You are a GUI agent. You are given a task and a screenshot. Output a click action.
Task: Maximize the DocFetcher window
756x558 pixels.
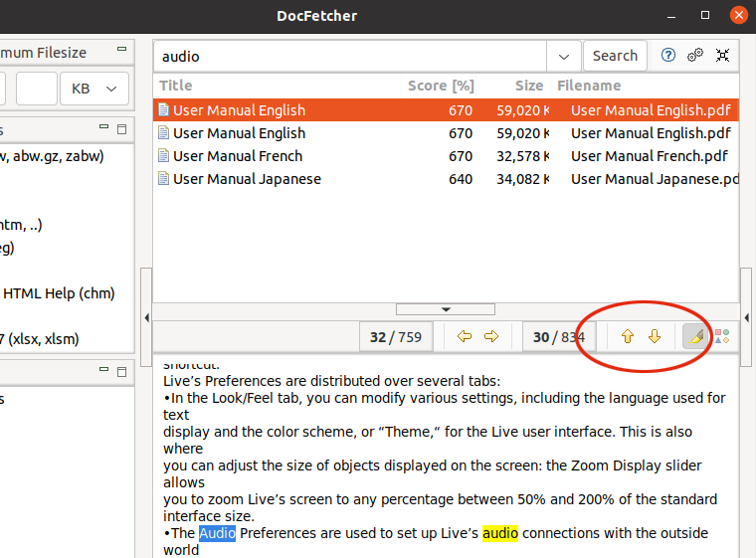(x=705, y=16)
